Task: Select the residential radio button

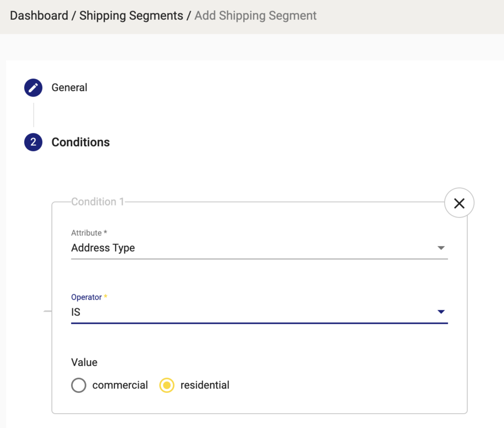Action: (167, 385)
